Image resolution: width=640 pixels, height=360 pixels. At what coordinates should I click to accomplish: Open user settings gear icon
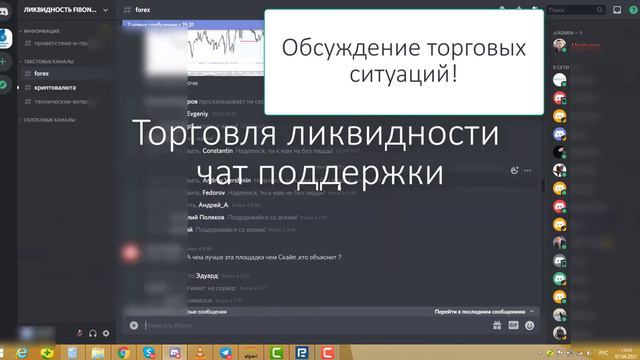pyautogui.click(x=106, y=333)
